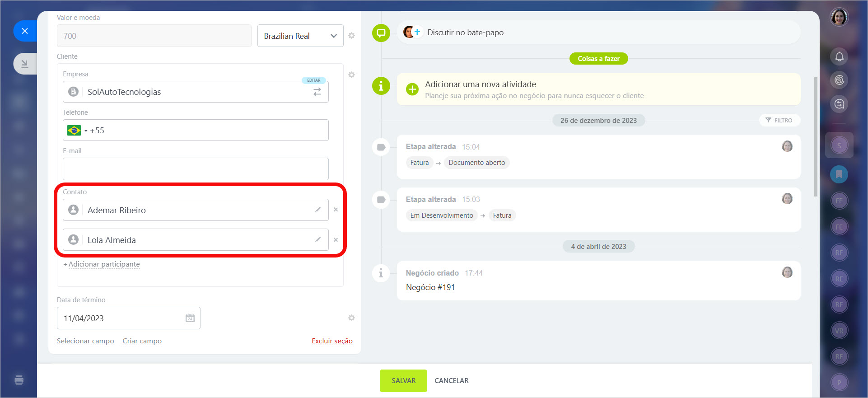868x398 pixels.
Task: Click the timeline vertical scrollbar
Action: pos(816,136)
